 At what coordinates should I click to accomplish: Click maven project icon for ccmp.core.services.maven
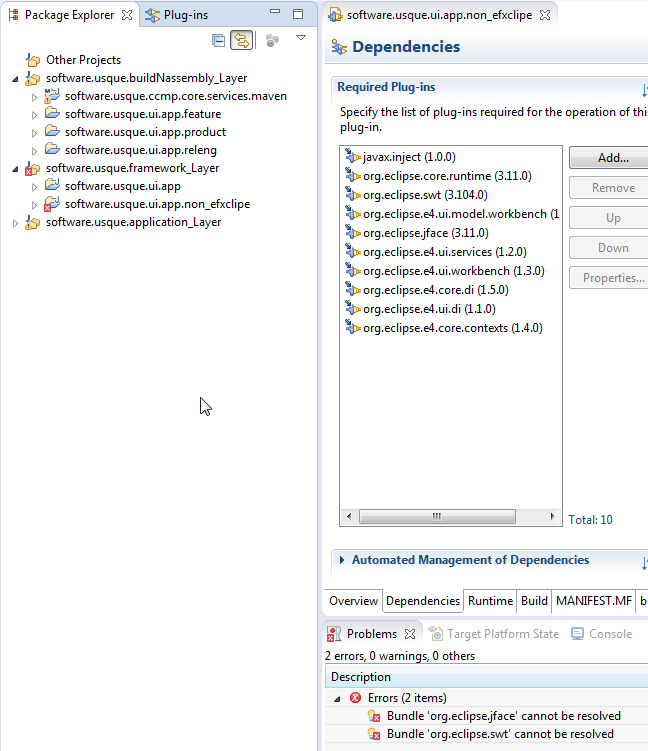click(x=52, y=96)
